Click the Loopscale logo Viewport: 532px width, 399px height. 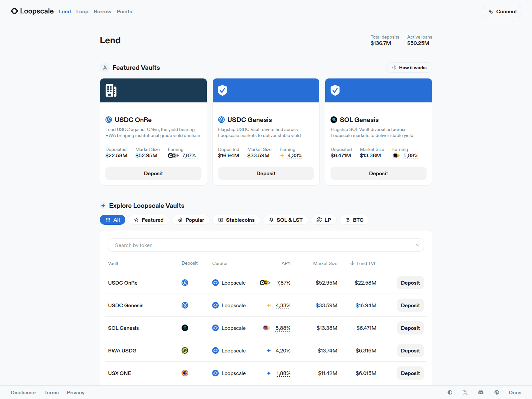tap(32, 11)
